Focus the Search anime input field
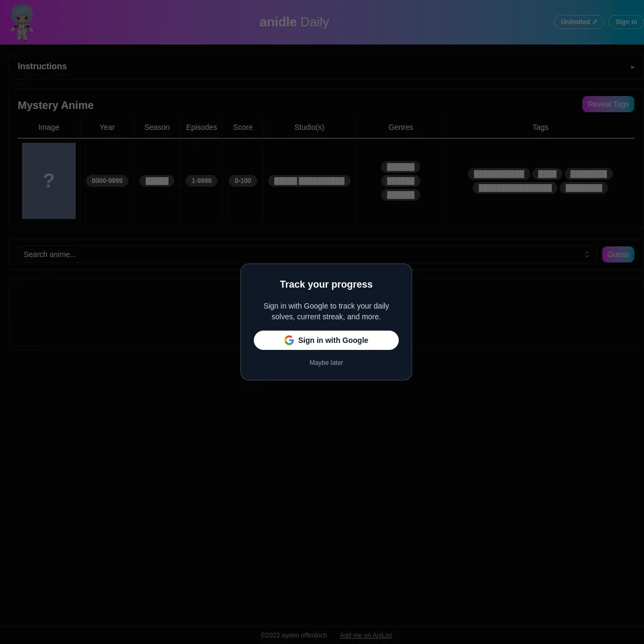This screenshot has height=644, width=644. click(x=307, y=254)
